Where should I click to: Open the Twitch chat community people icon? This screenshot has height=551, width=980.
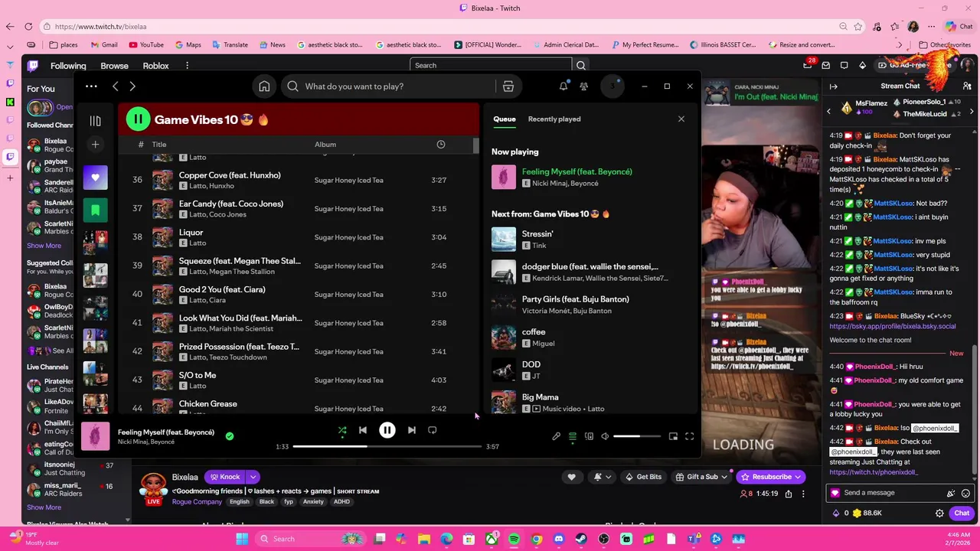pos(967,86)
